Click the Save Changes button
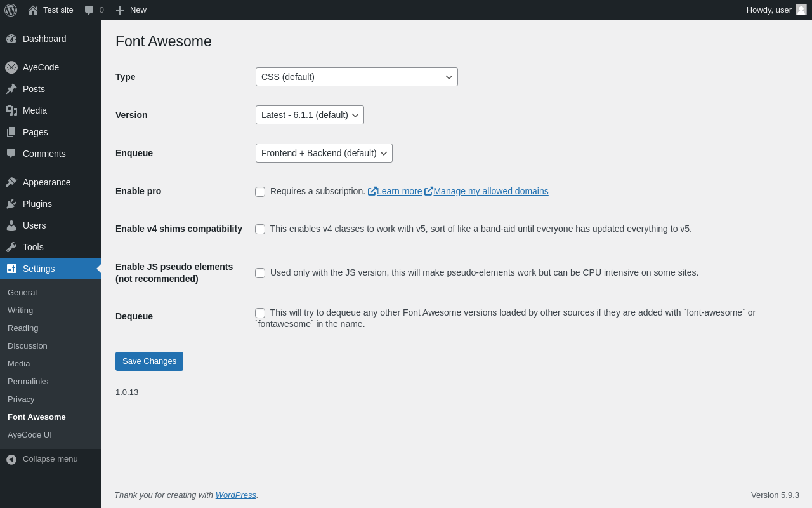 [x=149, y=361]
